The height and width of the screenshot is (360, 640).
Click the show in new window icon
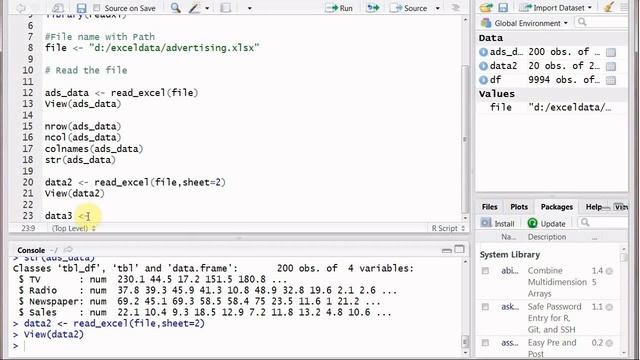[x=58, y=8]
